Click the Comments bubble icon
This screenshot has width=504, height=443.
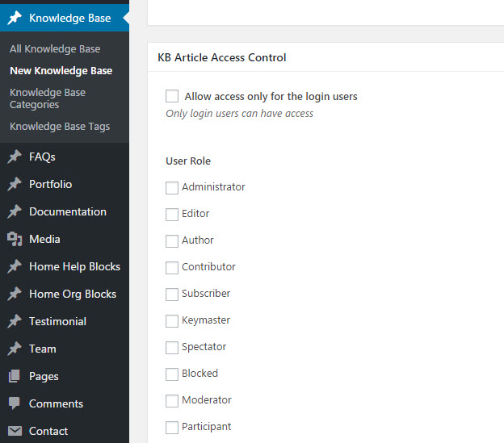click(x=14, y=404)
